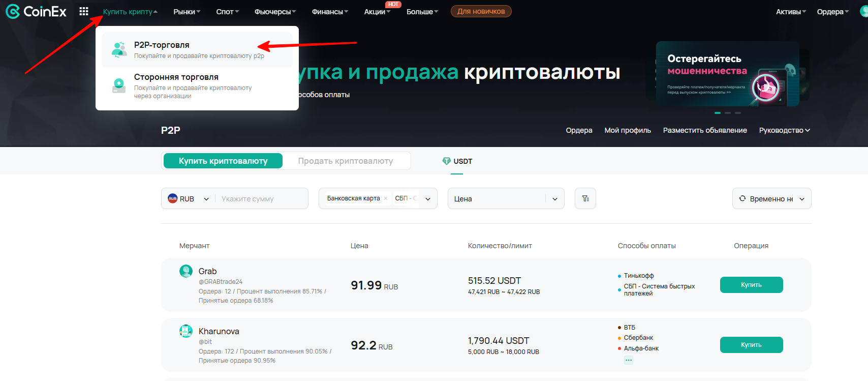Viewport: 868px width, 381px height.
Task: Click Grab merchant avatar
Action: (x=186, y=271)
